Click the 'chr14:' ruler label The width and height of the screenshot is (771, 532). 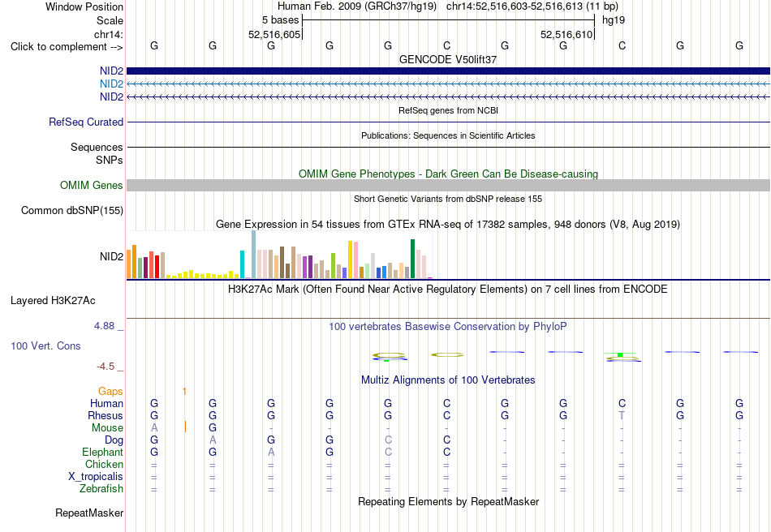[x=108, y=34]
